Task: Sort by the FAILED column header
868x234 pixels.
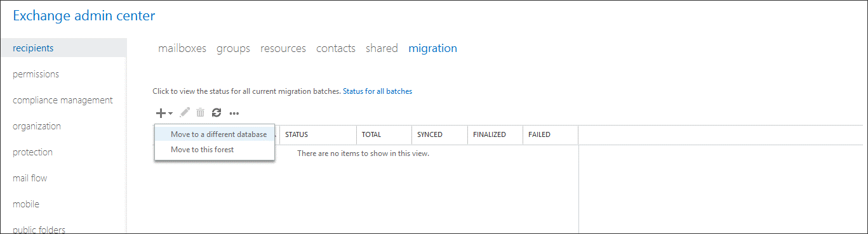Action: [x=551, y=134]
